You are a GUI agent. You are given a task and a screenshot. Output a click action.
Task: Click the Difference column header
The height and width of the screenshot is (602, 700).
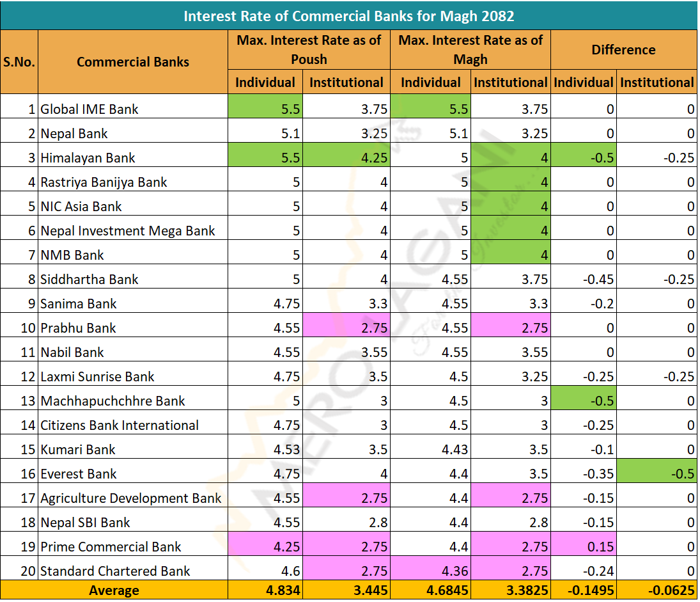coord(623,50)
